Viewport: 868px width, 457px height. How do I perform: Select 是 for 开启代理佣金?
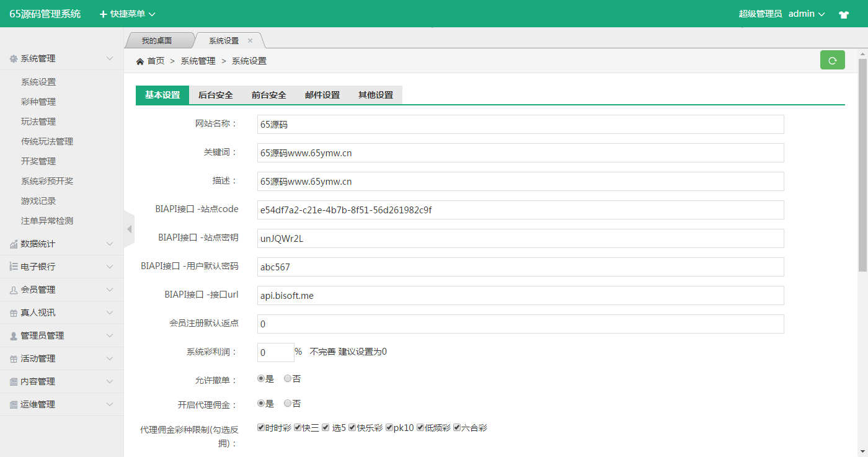click(261, 403)
